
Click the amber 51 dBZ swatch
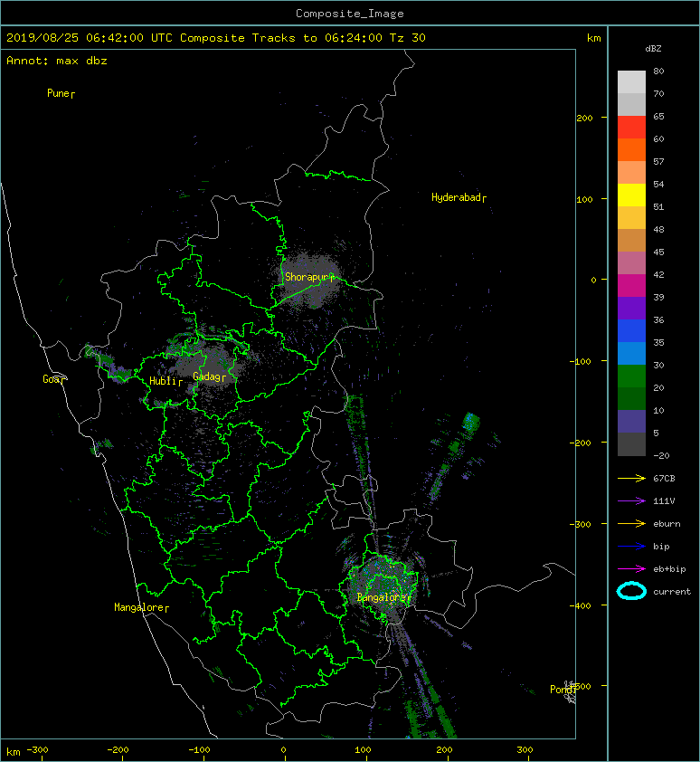pos(631,218)
